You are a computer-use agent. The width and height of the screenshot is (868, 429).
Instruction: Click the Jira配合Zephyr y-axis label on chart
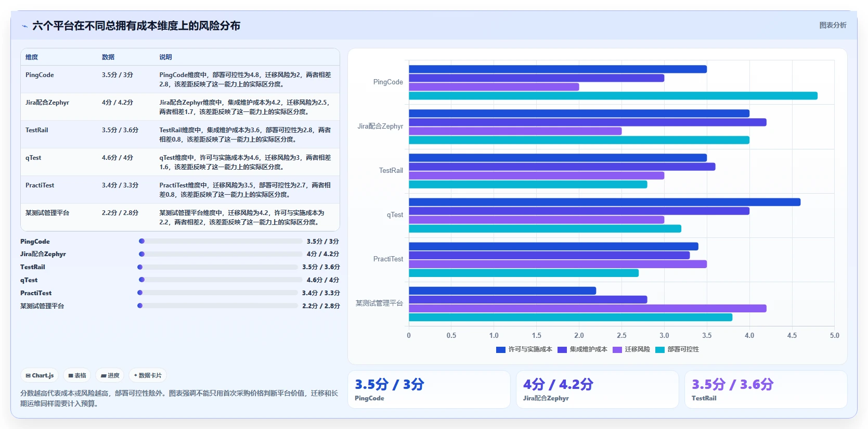(380, 127)
